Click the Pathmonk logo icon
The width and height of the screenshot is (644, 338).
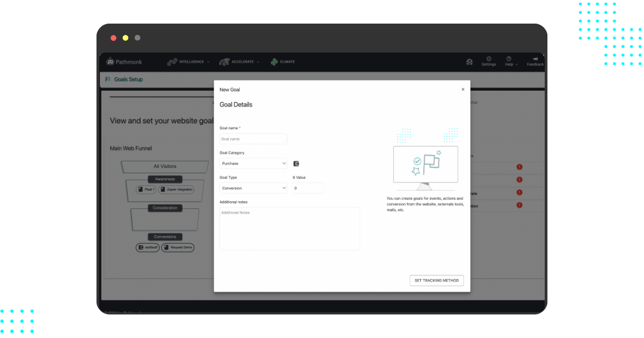point(110,61)
